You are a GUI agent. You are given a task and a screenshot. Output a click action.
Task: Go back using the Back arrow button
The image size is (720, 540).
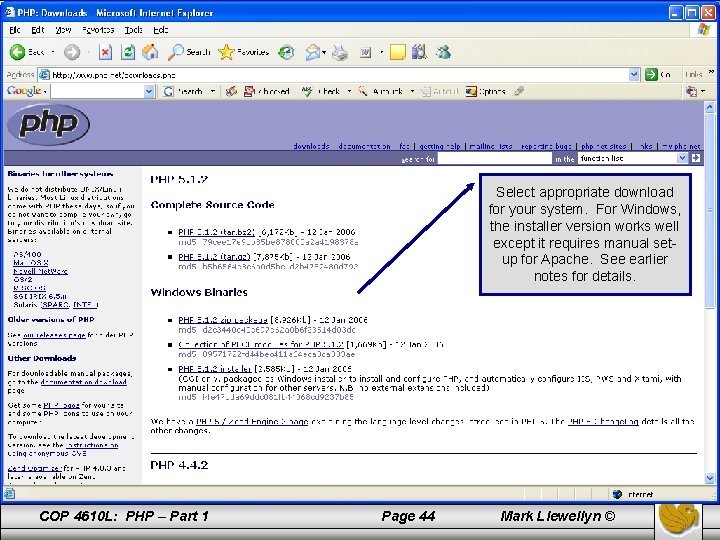tap(17, 52)
